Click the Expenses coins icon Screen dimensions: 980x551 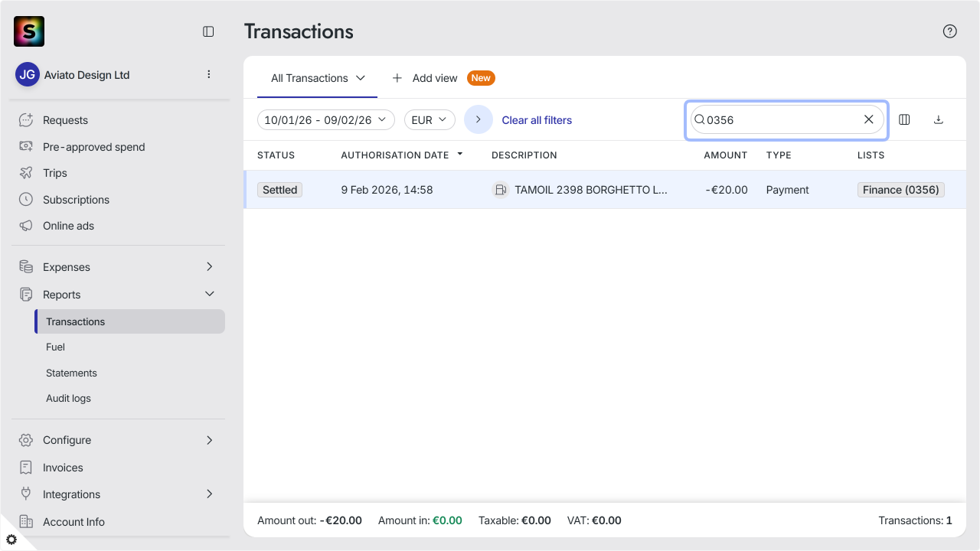(x=26, y=267)
